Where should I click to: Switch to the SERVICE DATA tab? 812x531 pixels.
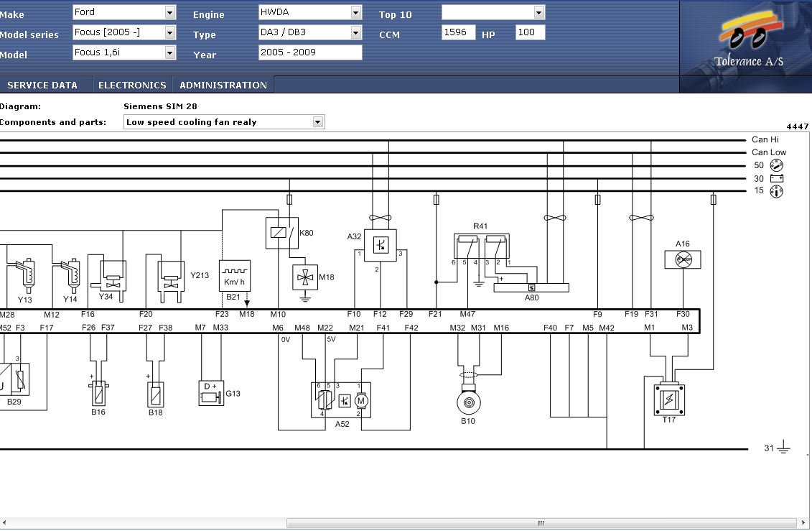click(x=42, y=85)
